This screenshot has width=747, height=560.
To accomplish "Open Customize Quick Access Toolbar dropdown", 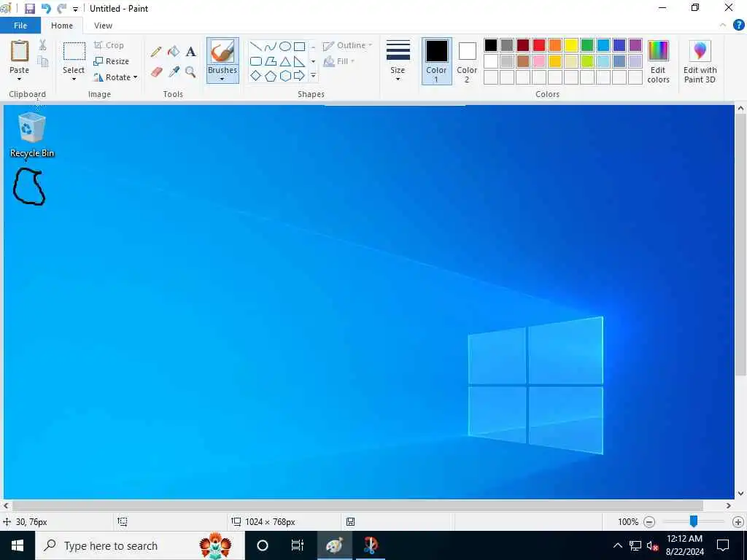I will coord(75,9).
